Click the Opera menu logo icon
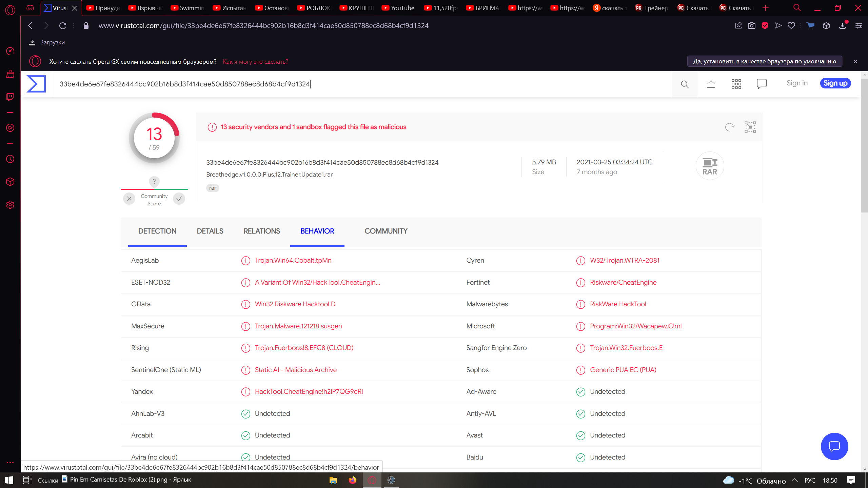 click(x=10, y=10)
